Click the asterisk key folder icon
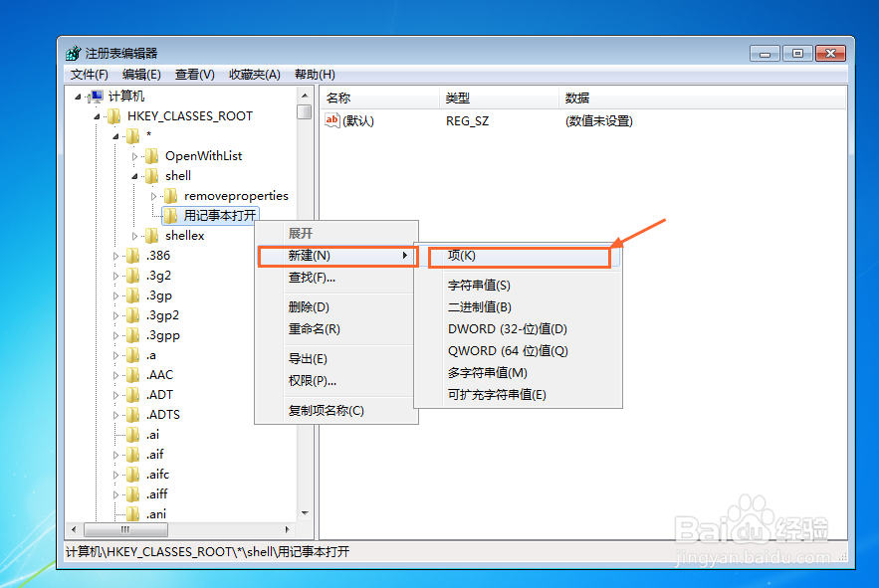The height and width of the screenshot is (588, 879). pyautogui.click(x=132, y=136)
